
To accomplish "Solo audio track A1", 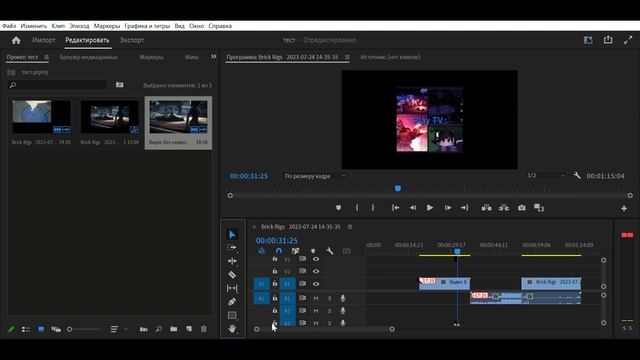I will click(329, 298).
